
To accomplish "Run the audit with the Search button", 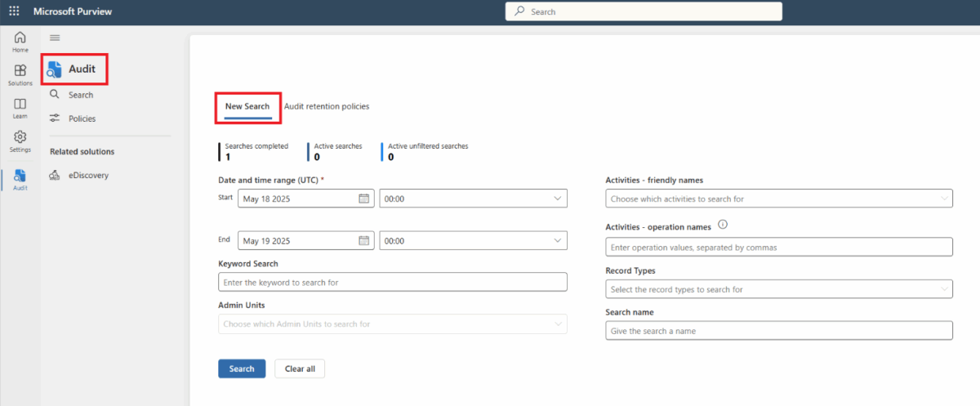I will click(x=242, y=368).
